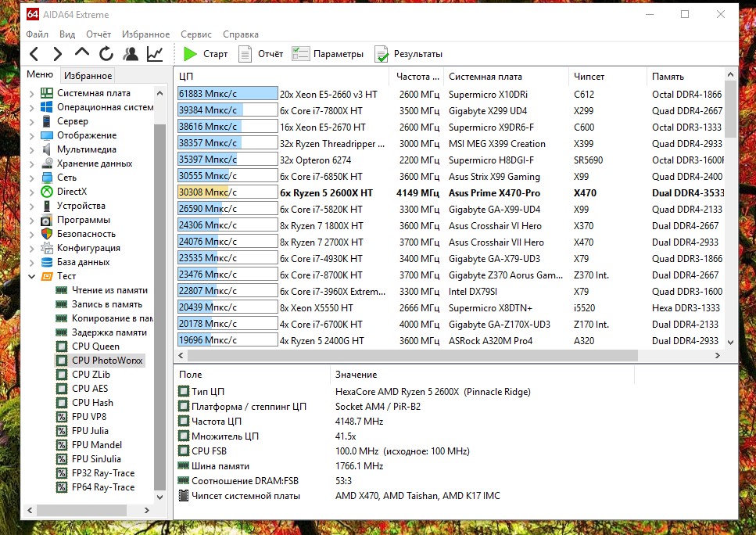Image resolution: width=756 pixels, height=535 pixels.
Task: Switch to the Меню tab
Action: tap(40, 74)
